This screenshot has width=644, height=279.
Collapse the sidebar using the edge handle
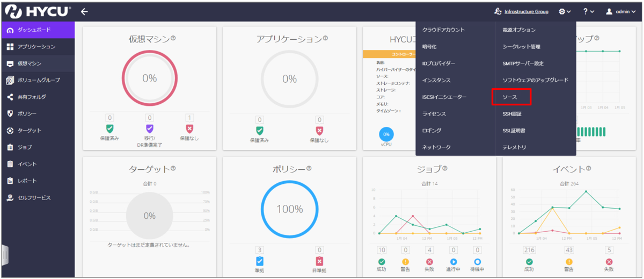(x=4, y=256)
